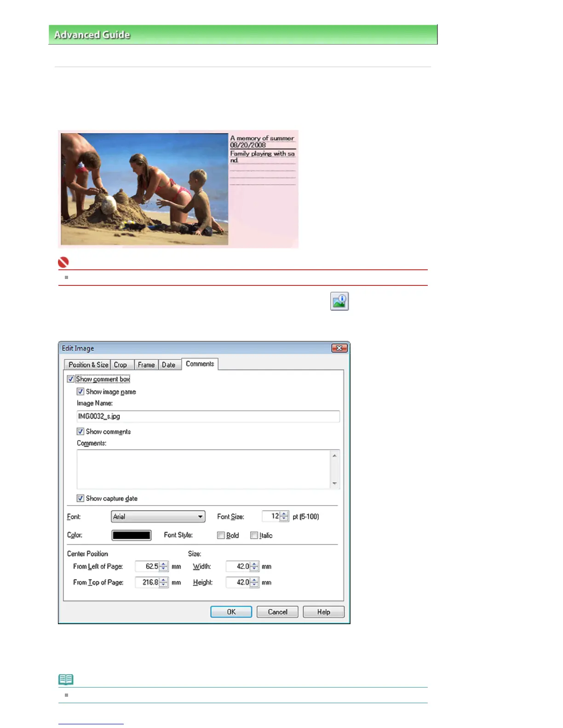This screenshot has height=728, width=563.
Task: Switch to the Position & Size tab
Action: [88, 365]
